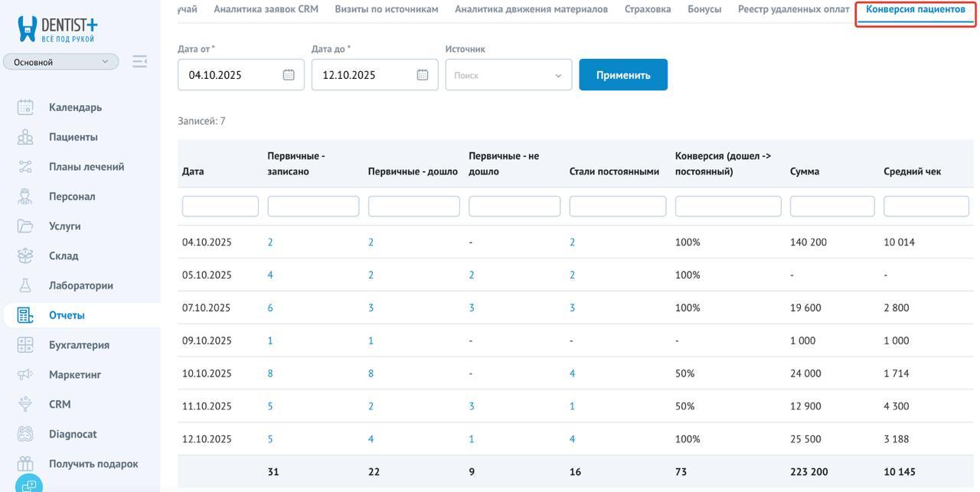Click the Маркетинг megaphone icon

tap(24, 374)
